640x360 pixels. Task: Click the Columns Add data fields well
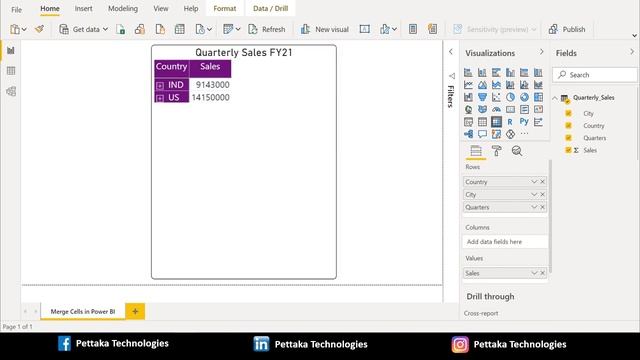pyautogui.click(x=505, y=242)
